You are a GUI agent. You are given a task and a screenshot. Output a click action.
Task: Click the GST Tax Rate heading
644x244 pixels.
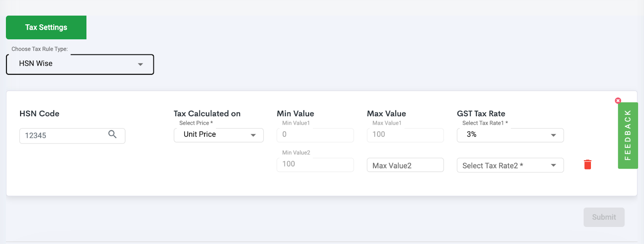coord(481,114)
